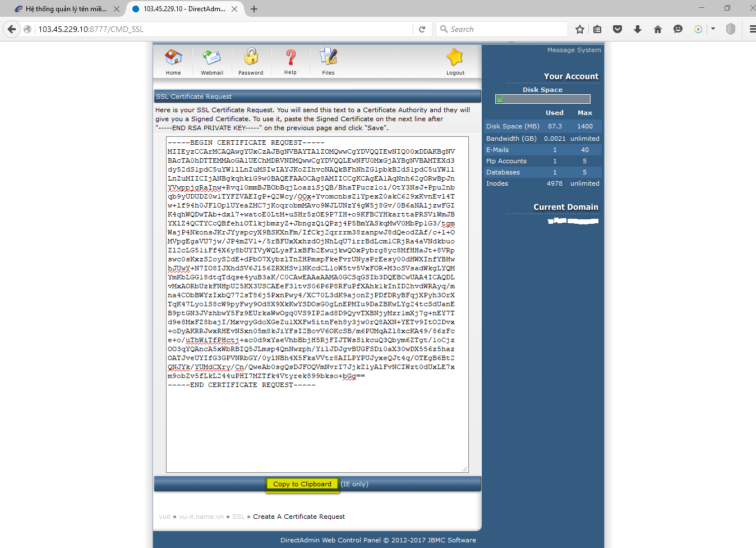This screenshot has height=548, width=756.
Task: Bookmark this page with the star icon
Action: click(x=580, y=29)
